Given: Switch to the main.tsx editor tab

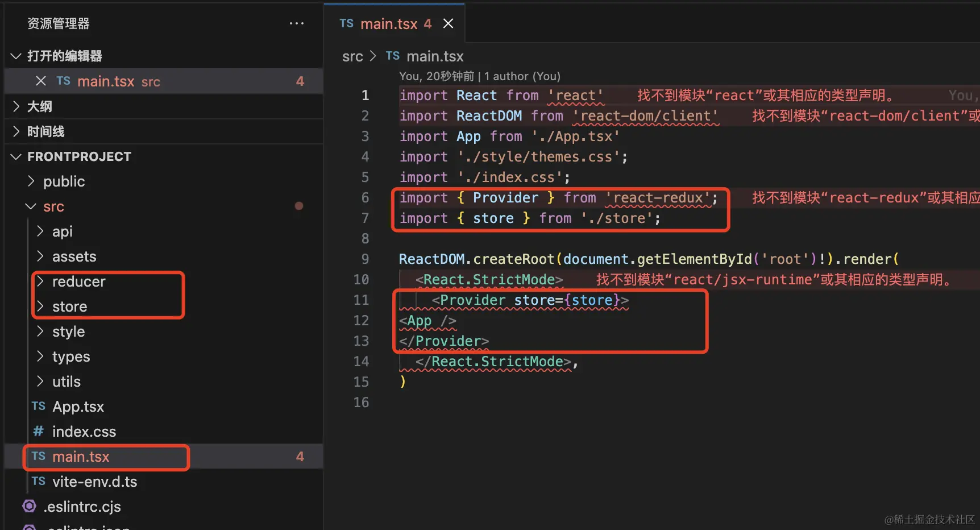Looking at the screenshot, I should pyautogui.click(x=396, y=23).
